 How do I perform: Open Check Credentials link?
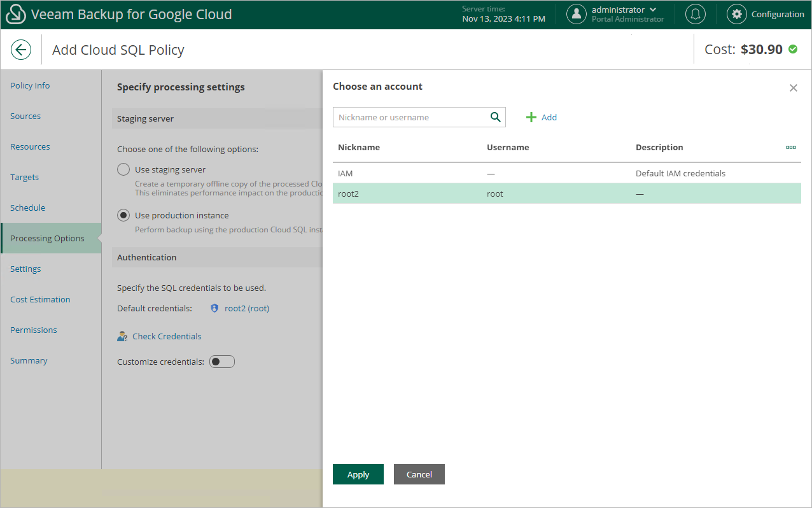[x=167, y=336]
